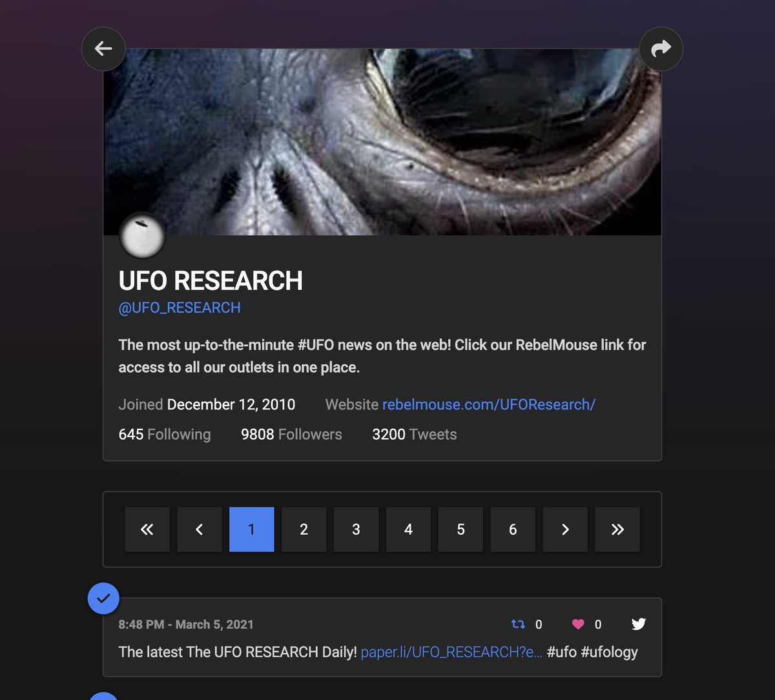Jump to last page with double-right arrows
Viewport: 775px width, 700px height.
(618, 530)
